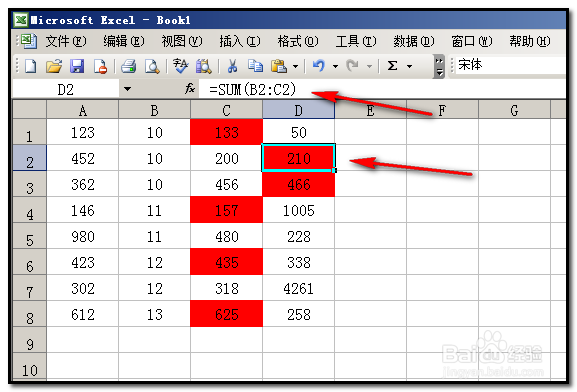Select column A header
This screenshot has height=392, width=577.
click(82, 110)
